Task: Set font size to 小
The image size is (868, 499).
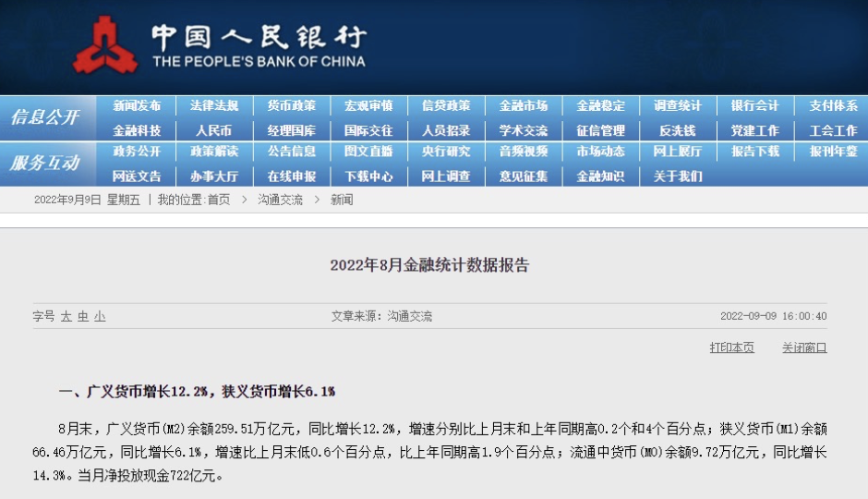Action: coord(100,316)
